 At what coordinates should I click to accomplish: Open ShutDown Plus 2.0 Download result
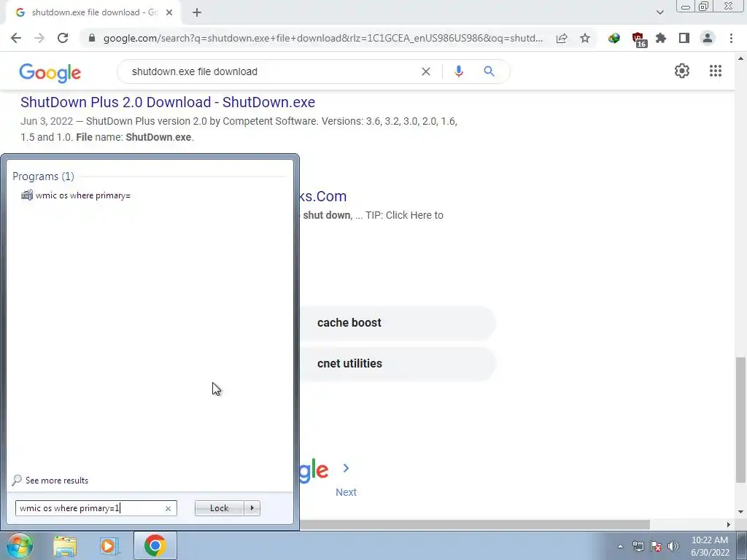click(x=168, y=102)
